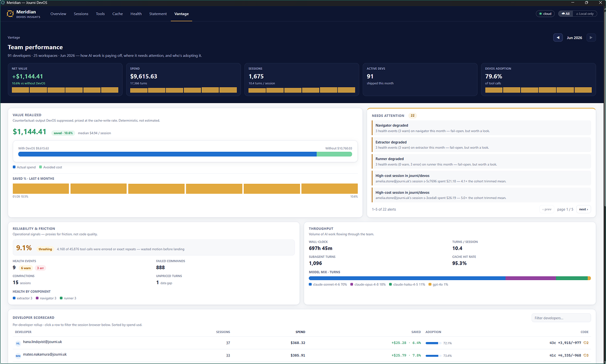The width and height of the screenshot is (606, 364).
Task: Click the Meridian logo icon
Action: 11,14
